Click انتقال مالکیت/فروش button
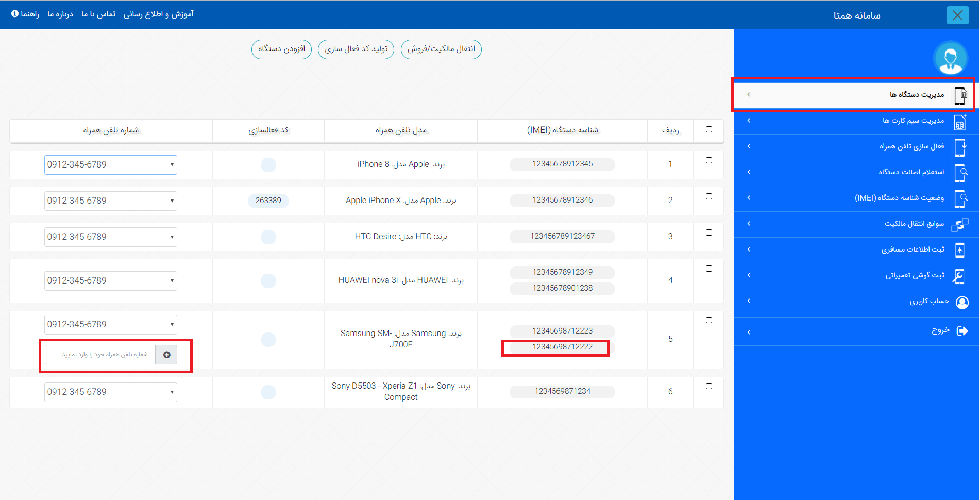Viewport: 980px width, 500px height. point(441,49)
